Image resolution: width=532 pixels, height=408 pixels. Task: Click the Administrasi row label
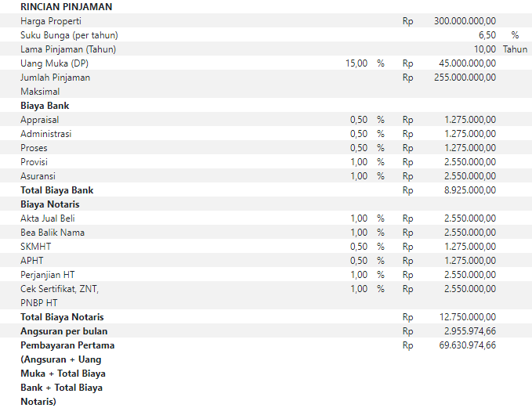point(46,134)
